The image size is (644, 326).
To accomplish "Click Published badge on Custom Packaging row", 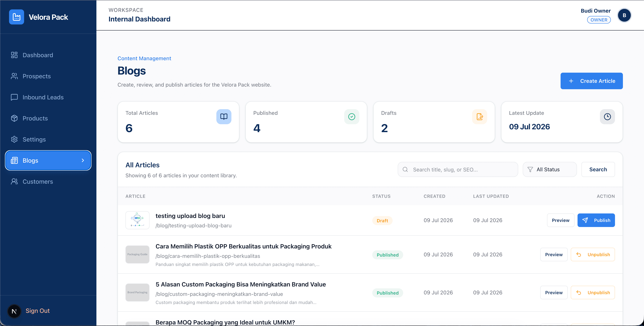I will tap(388, 293).
